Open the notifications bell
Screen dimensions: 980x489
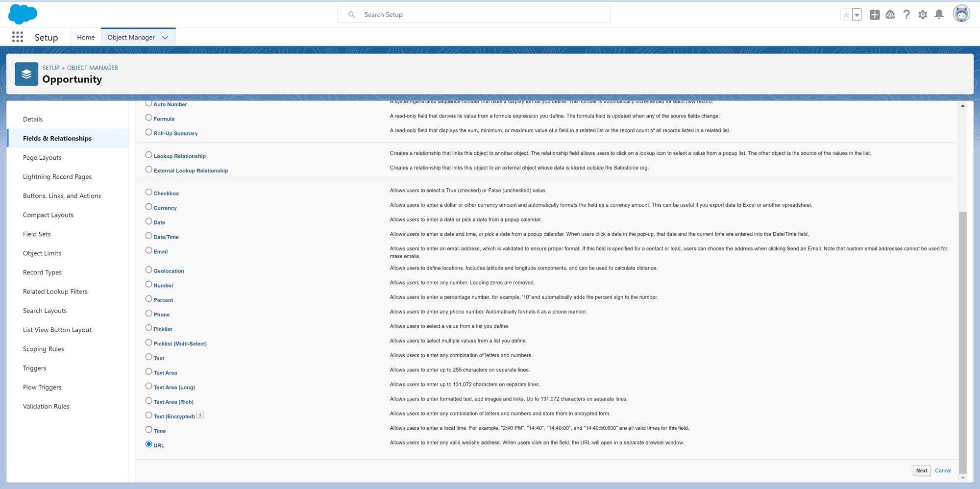coord(939,15)
